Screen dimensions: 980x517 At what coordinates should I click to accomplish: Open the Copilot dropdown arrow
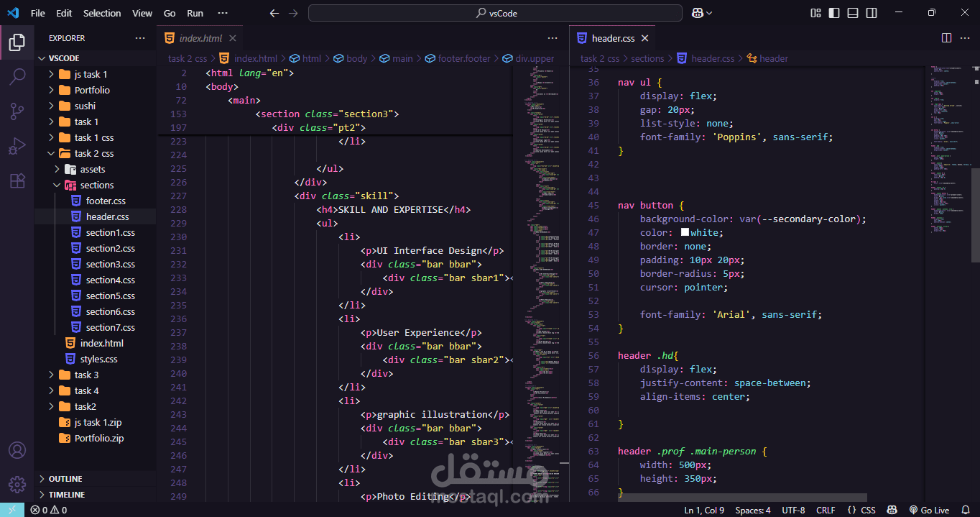click(x=709, y=13)
